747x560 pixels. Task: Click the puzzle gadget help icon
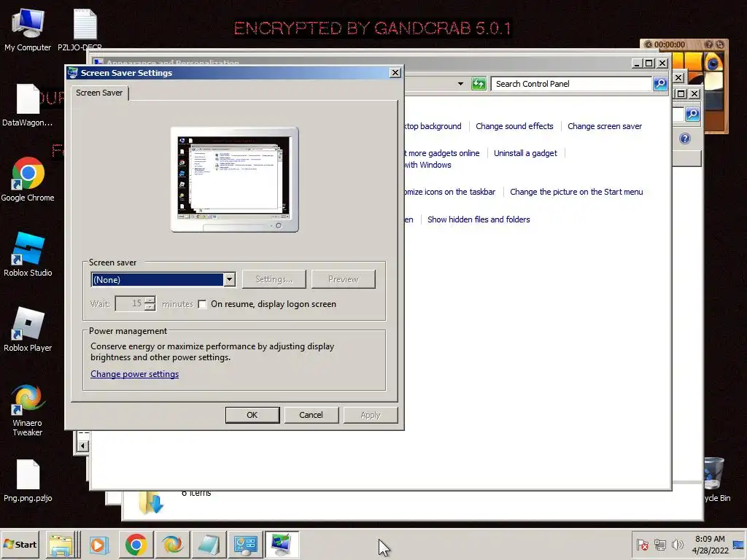click(708, 44)
